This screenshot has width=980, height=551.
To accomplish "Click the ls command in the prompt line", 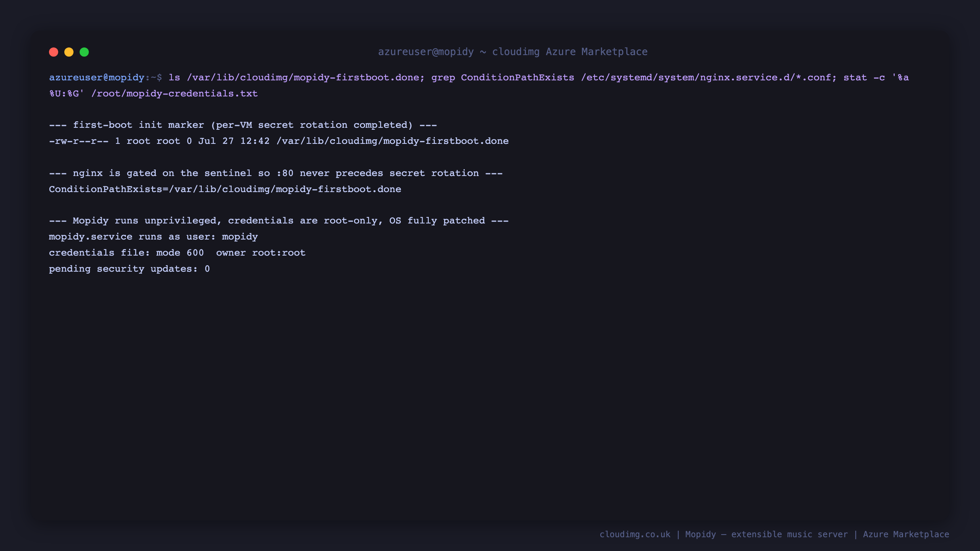I will [174, 78].
